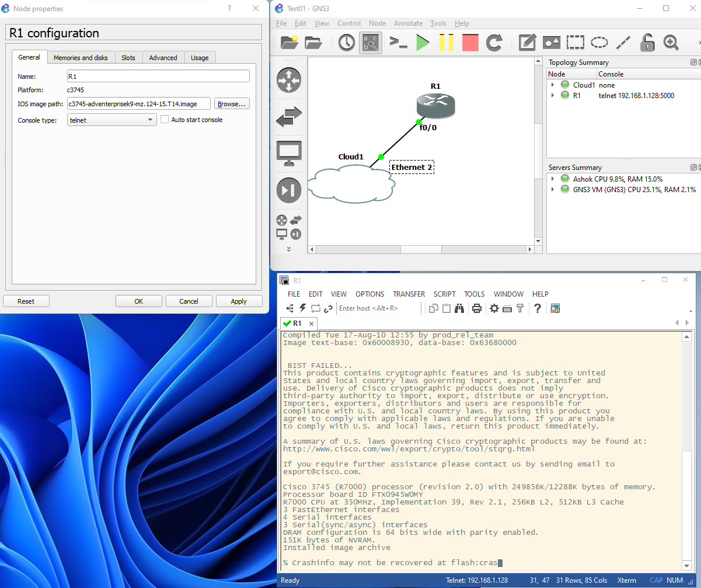
Task: Expand Ashok server in Servers Summary
Action: 553,179
